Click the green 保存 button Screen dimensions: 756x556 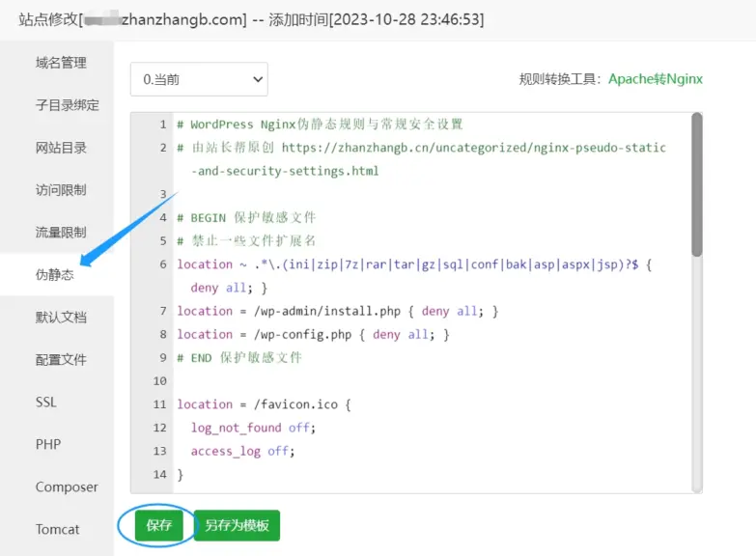158,526
